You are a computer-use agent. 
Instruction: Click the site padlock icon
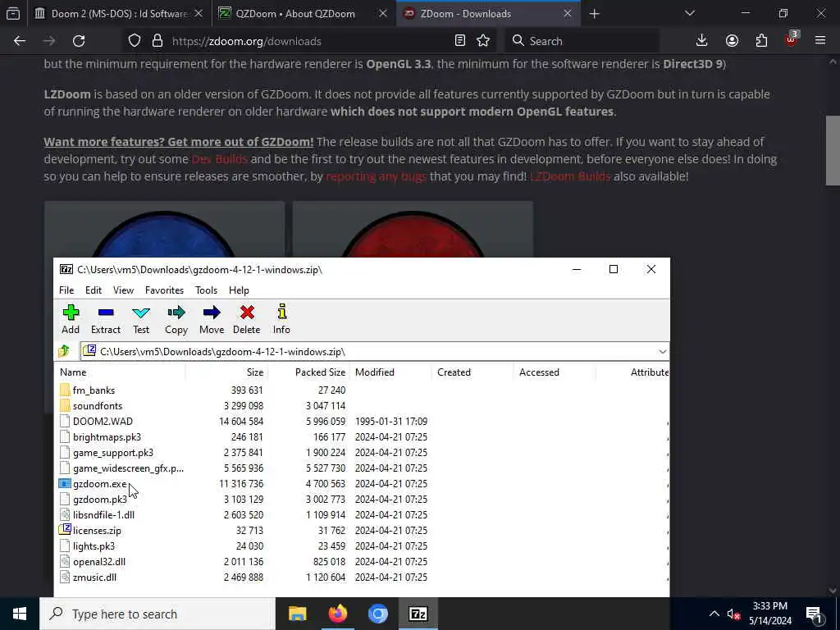(157, 41)
